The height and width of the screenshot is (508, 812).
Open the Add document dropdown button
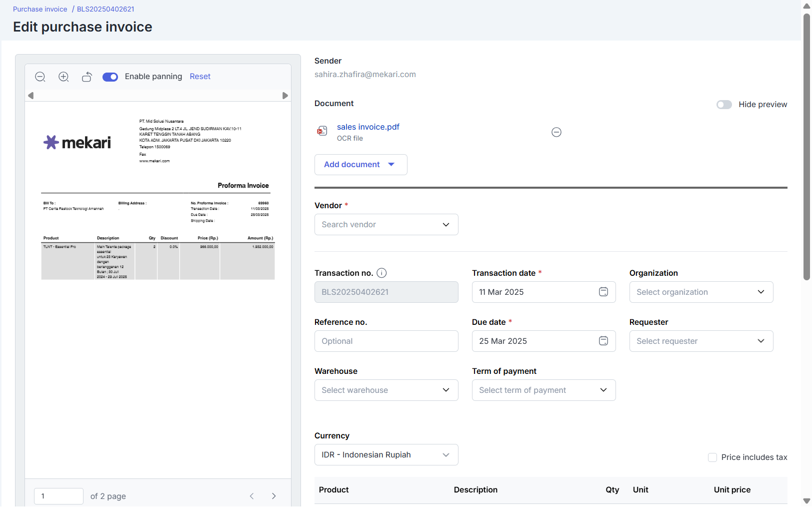361,165
